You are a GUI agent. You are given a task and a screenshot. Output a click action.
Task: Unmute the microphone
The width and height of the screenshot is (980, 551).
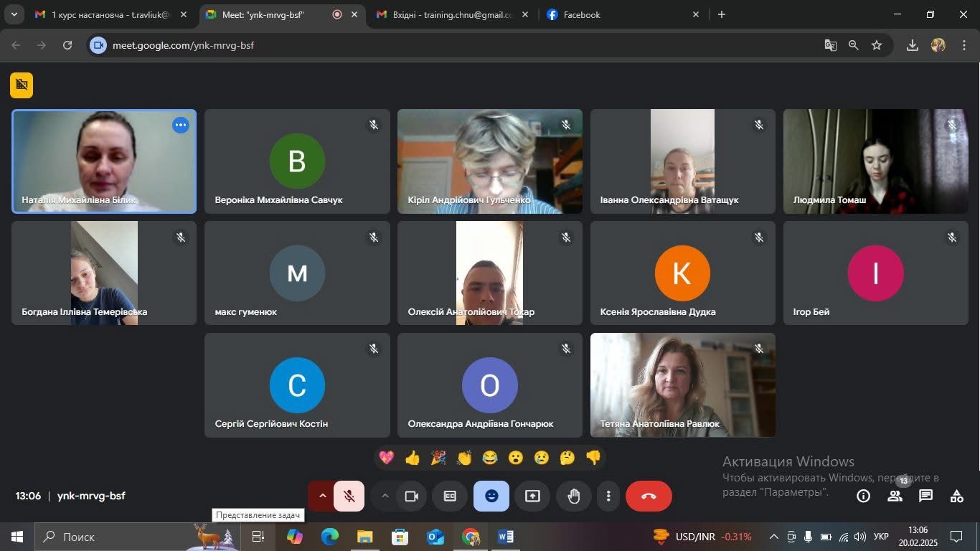[x=349, y=496]
